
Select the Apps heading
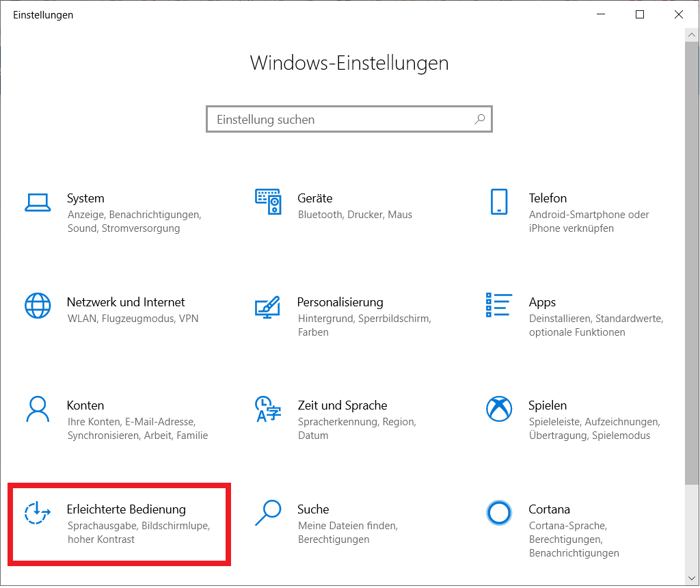coord(542,303)
